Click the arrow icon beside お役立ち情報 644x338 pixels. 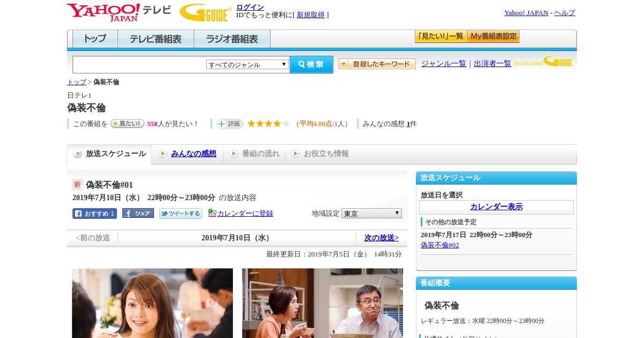pos(295,153)
